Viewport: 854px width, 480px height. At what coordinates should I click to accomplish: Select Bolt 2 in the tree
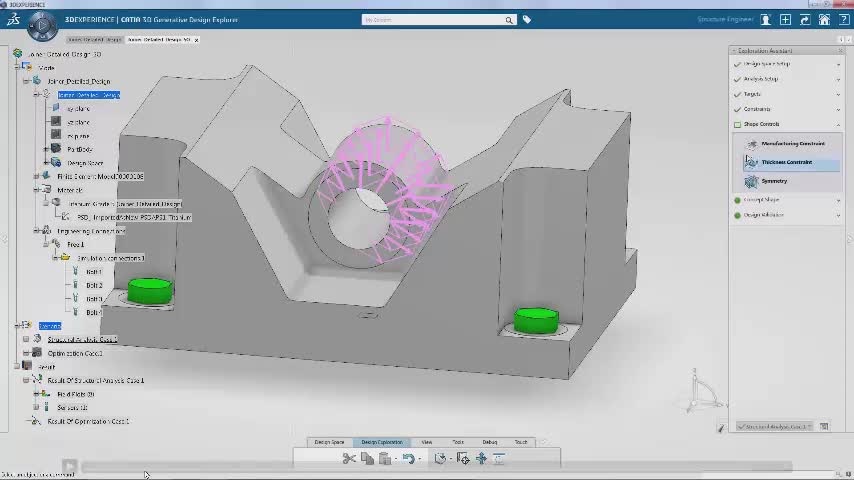[94, 285]
